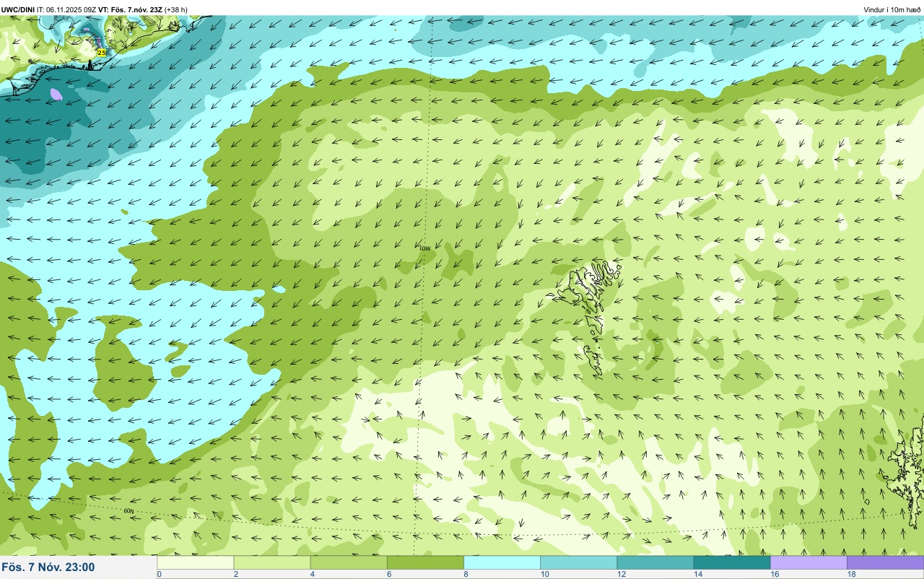The height and width of the screenshot is (579, 924).
Task: Click the legend value '12'
Action: coord(620,574)
